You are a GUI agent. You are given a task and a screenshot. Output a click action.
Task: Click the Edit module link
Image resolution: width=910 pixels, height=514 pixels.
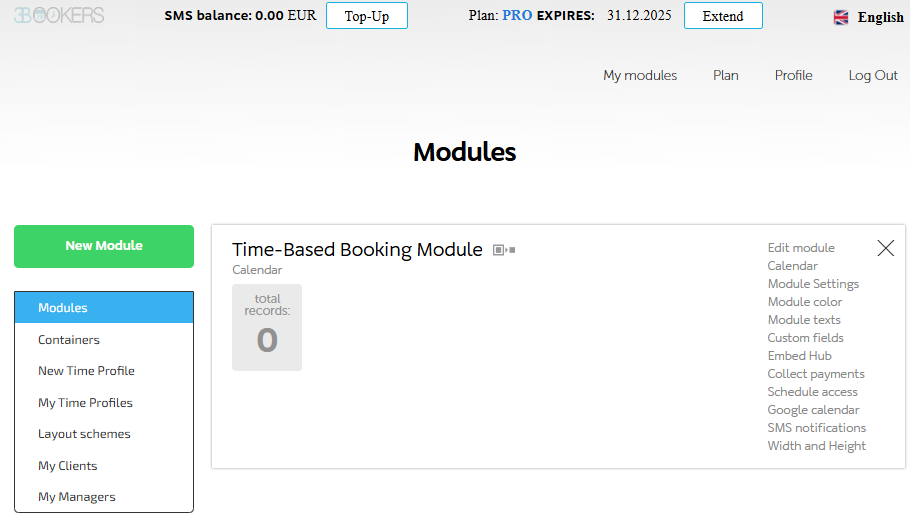(801, 248)
